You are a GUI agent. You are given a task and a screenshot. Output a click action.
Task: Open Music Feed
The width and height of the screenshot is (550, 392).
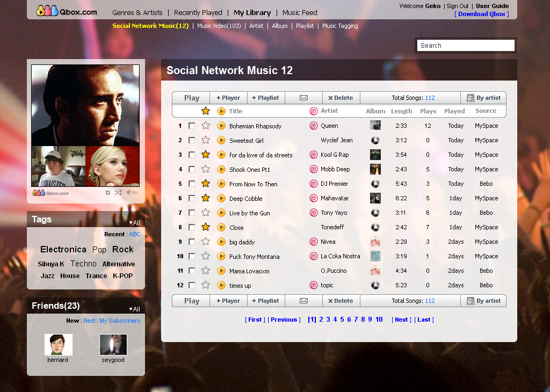(300, 13)
